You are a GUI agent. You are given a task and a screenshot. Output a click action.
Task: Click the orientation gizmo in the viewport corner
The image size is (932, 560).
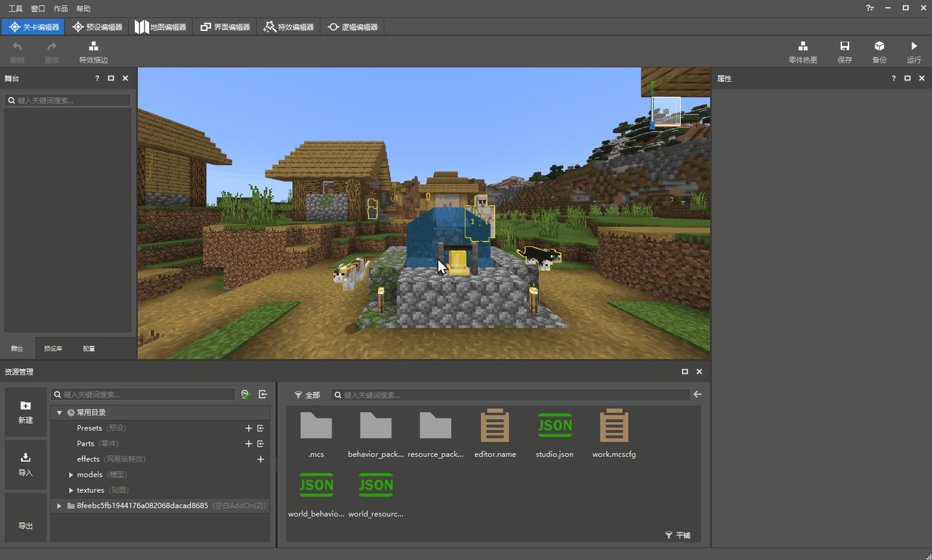tap(665, 112)
